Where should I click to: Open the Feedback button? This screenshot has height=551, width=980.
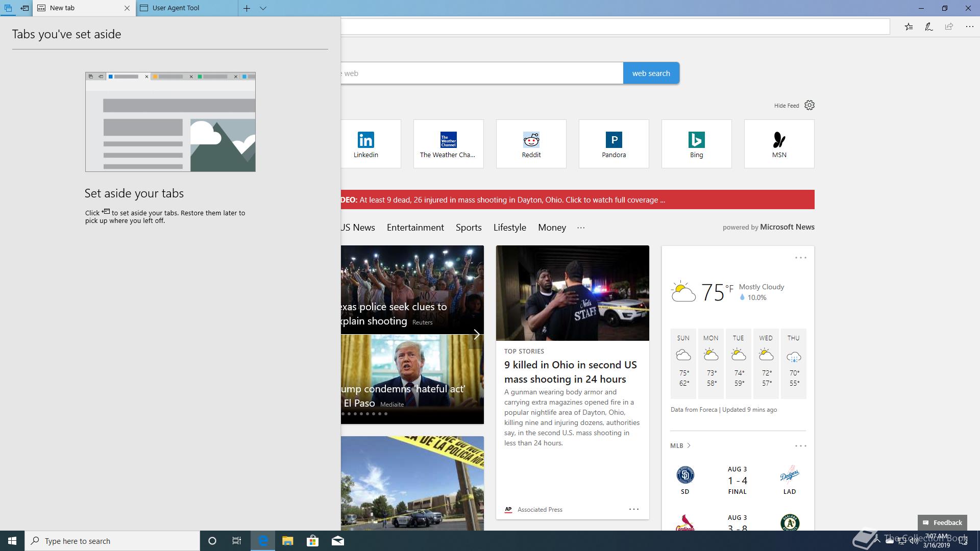click(x=942, y=522)
